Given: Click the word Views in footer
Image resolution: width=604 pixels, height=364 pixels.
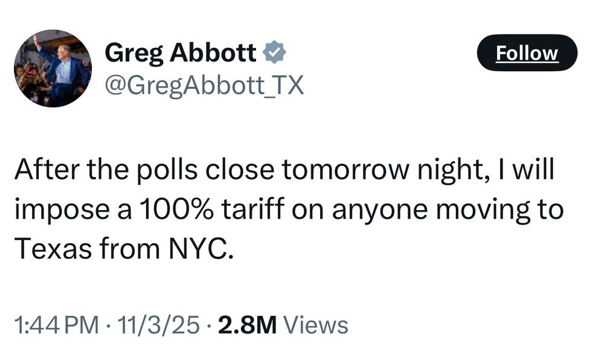Looking at the screenshot, I should 316,325.
